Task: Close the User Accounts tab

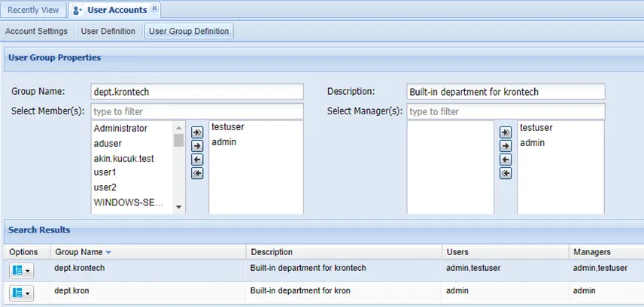Action: 154,8
